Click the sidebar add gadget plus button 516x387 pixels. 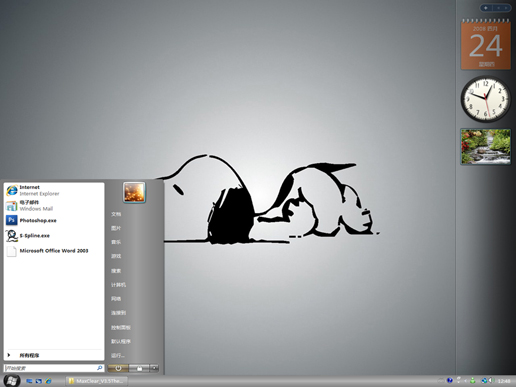point(486,8)
